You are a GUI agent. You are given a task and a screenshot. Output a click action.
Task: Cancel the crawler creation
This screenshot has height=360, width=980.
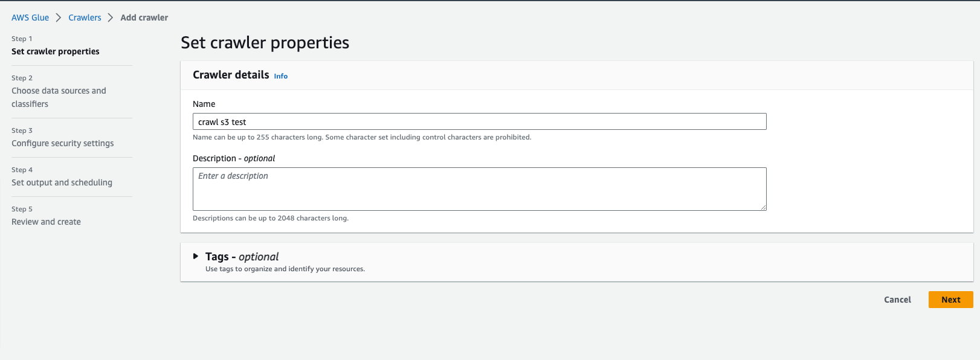click(897, 300)
